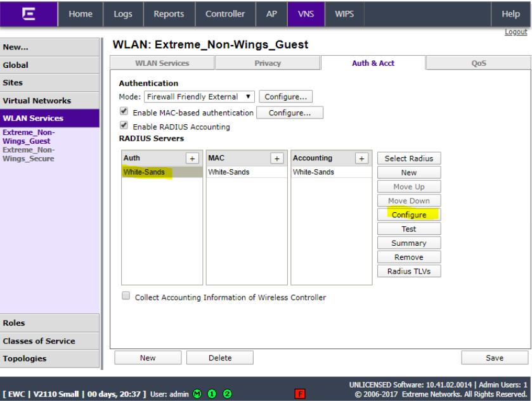Select WLAN Services sidebar section
Viewport: 532px width, 401px height.
(x=49, y=118)
